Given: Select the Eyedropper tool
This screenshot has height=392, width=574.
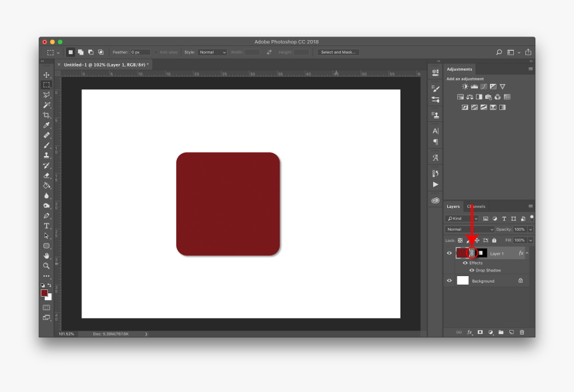Looking at the screenshot, I should pyautogui.click(x=47, y=125).
